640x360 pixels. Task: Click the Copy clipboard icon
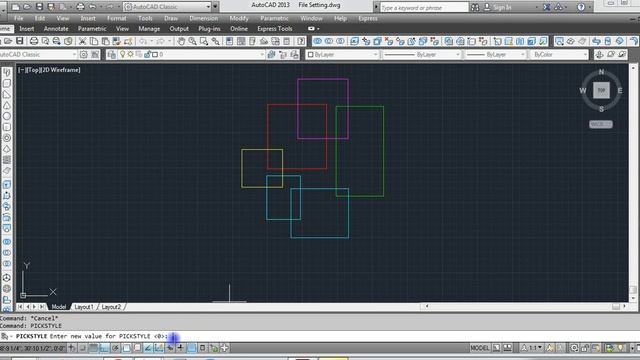click(x=94, y=41)
